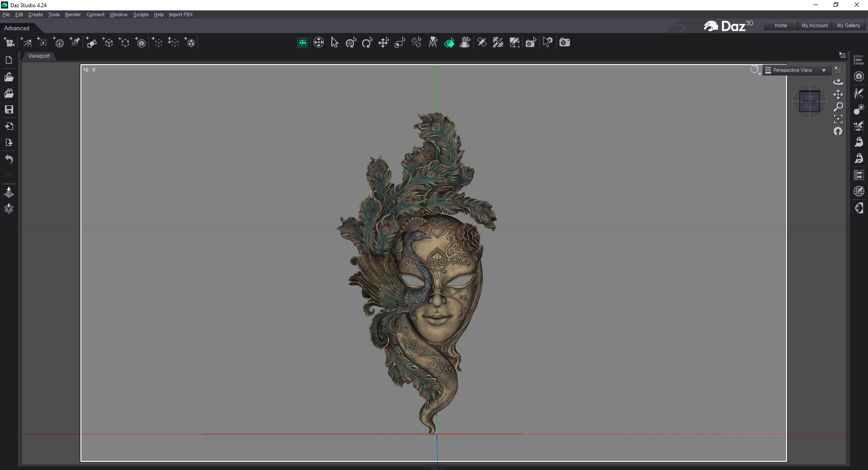Save the scene with the floppy icon
This screenshot has height=470, width=868.
9,109
